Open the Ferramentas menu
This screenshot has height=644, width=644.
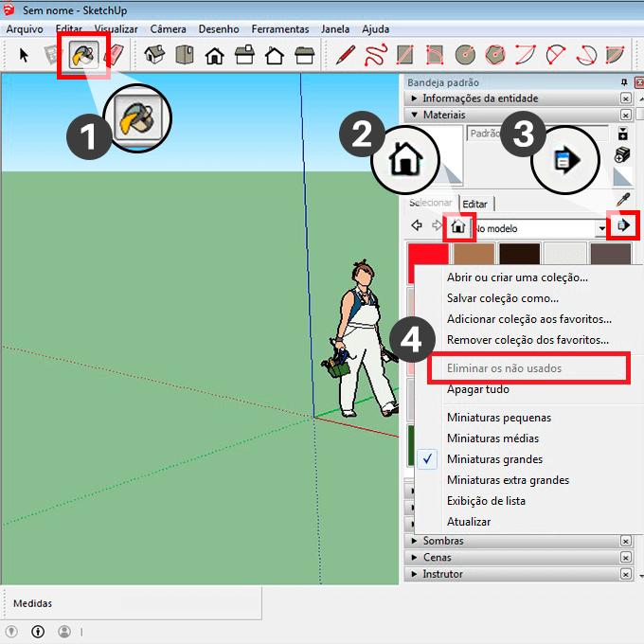click(281, 29)
